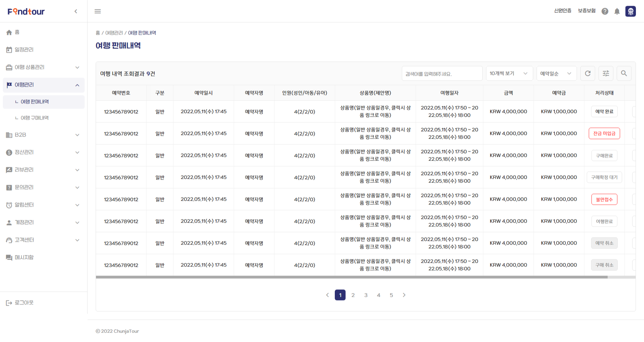This screenshot has width=644, height=342.
Task: Click the refresh icon button
Action: tap(588, 73)
